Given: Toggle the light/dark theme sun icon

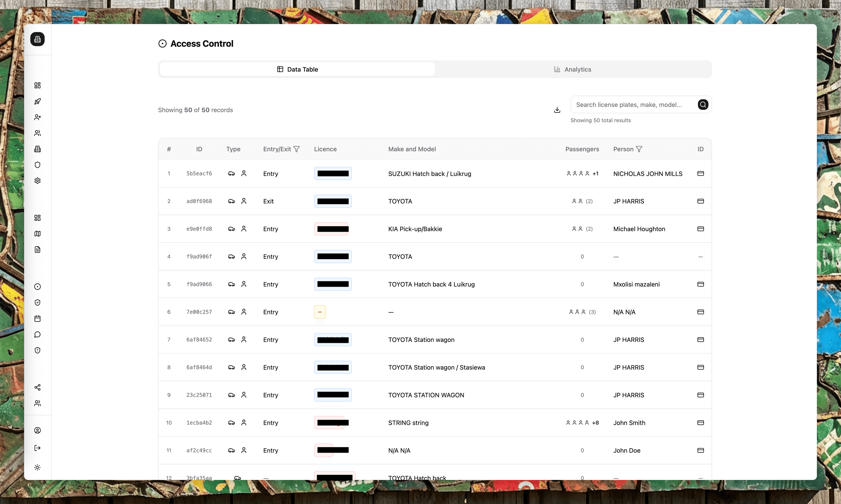Looking at the screenshot, I should tap(37, 467).
